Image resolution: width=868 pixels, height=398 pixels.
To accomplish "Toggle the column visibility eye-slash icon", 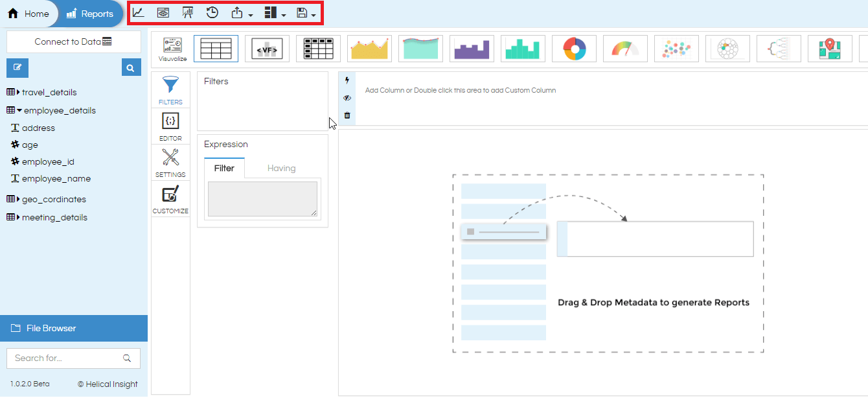I will tap(347, 98).
